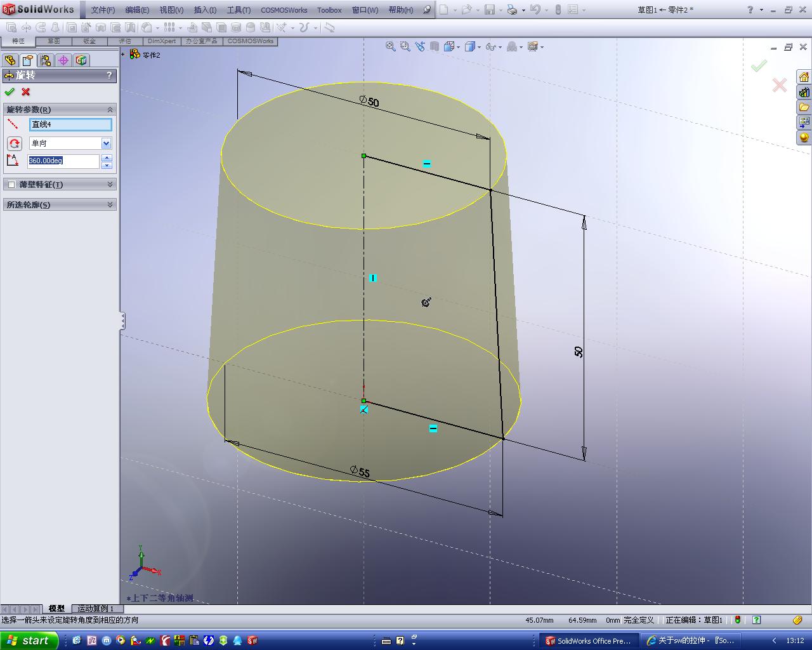
Task: Confirm sketch with the faded green corner checkmark
Action: click(759, 65)
